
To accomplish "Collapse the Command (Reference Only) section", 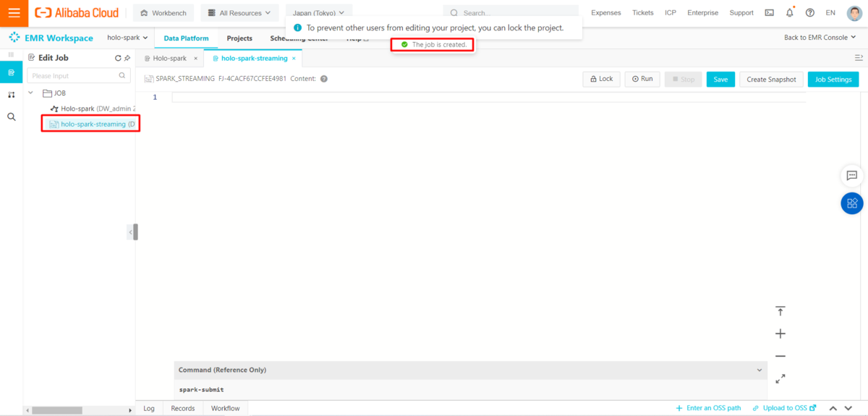I will click(x=759, y=370).
